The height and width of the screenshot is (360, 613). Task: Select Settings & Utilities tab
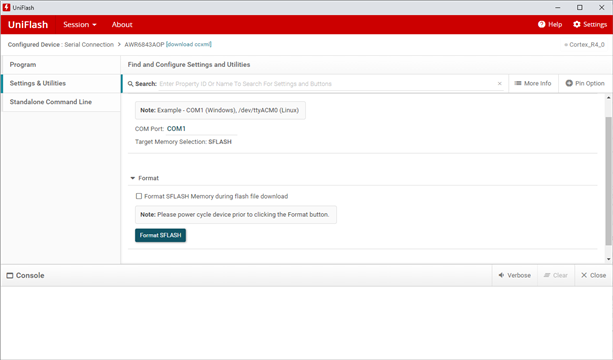tap(61, 83)
